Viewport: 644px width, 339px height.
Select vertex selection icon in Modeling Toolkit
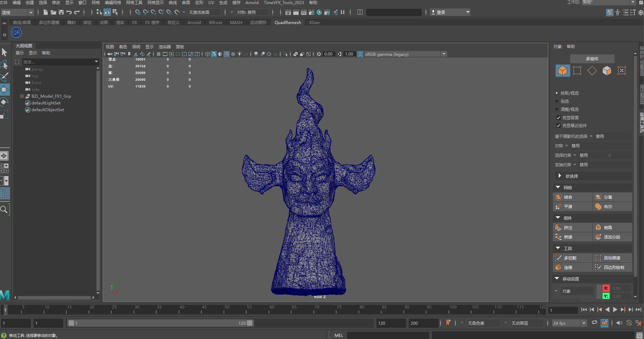(577, 71)
